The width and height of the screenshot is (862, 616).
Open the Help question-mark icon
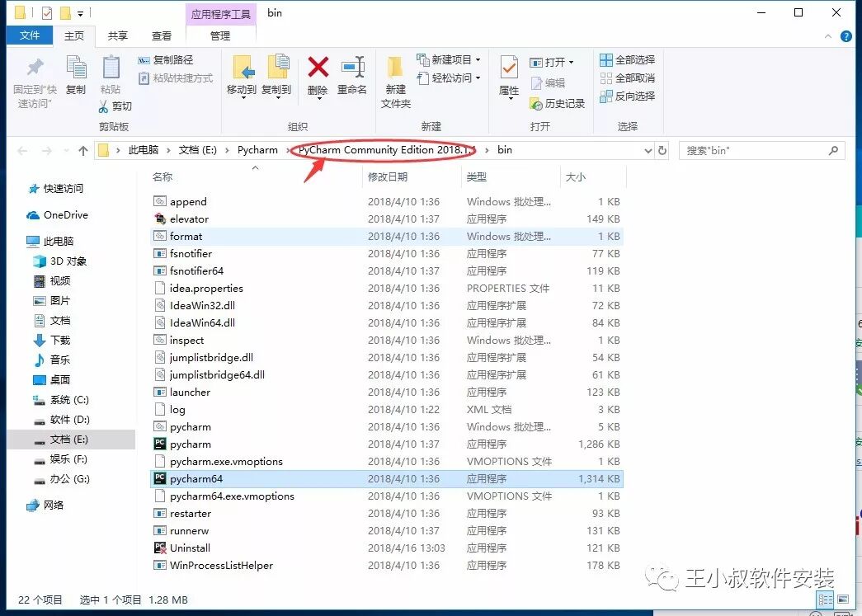tap(846, 36)
